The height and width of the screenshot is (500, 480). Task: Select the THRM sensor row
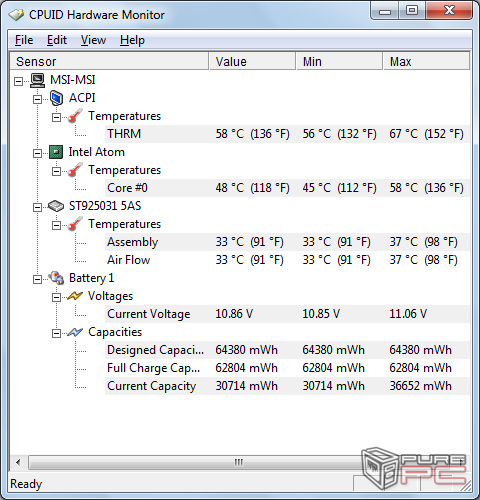[287, 134]
